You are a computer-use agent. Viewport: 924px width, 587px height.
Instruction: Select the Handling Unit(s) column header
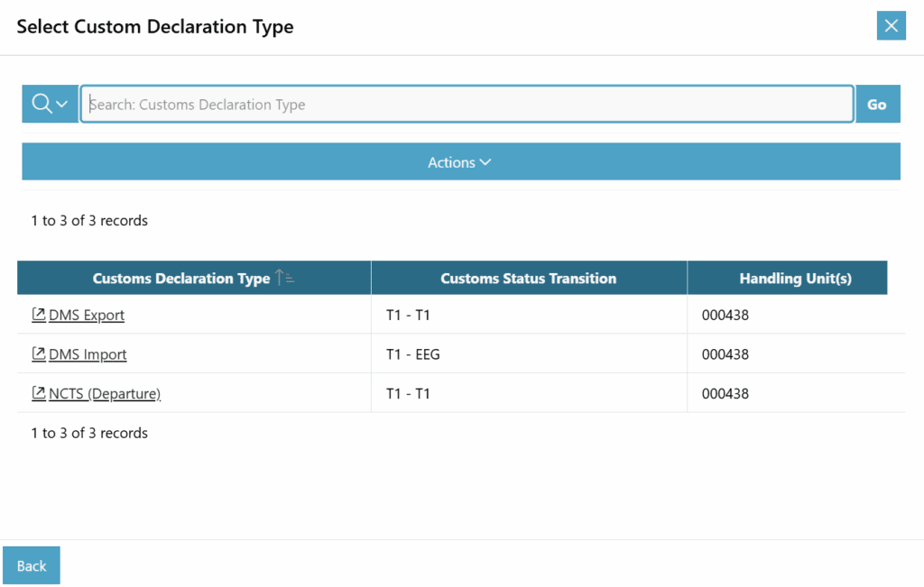pyautogui.click(x=795, y=279)
